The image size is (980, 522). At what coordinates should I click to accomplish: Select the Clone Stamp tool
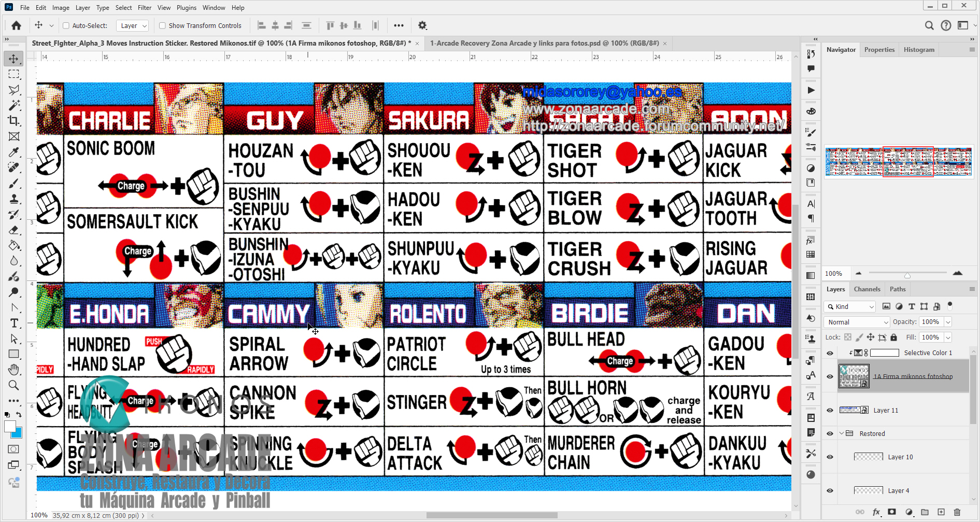tap(14, 199)
